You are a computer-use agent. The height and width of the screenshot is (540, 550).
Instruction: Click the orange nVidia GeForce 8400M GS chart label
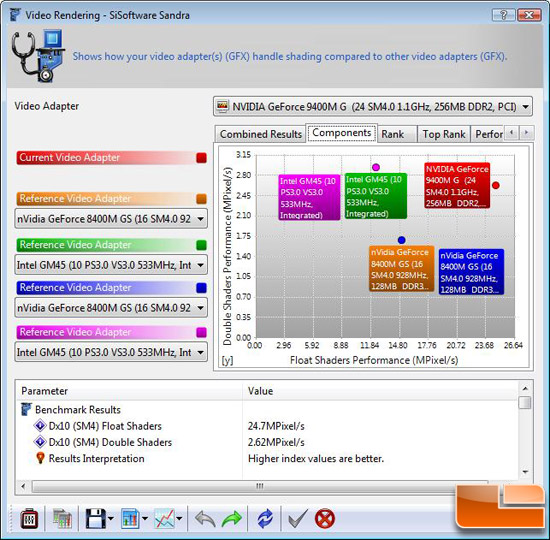pos(402,269)
